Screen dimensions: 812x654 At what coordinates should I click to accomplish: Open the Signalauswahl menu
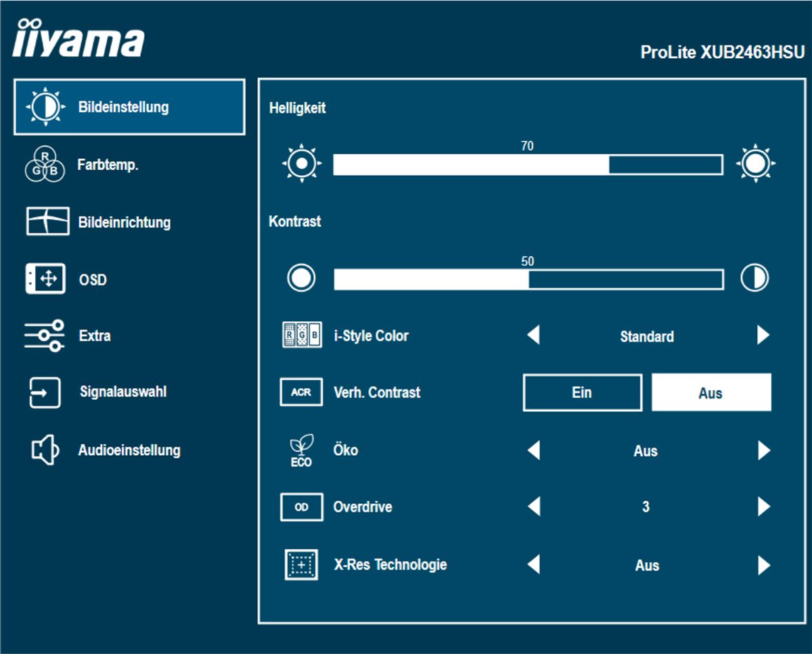point(123,392)
